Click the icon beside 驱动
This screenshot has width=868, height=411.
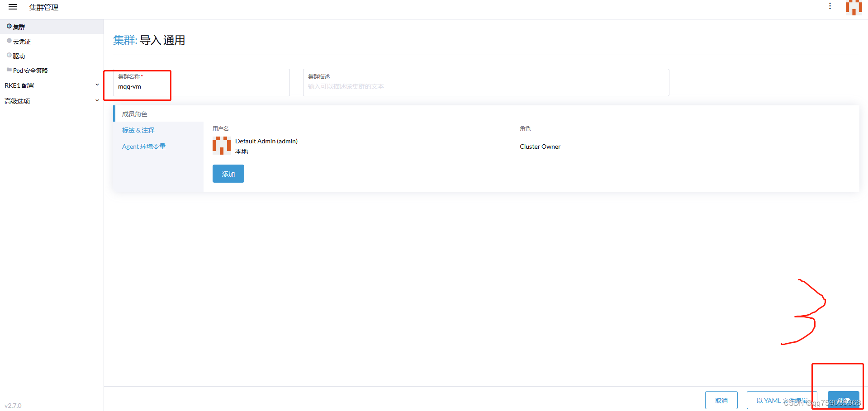coord(9,55)
